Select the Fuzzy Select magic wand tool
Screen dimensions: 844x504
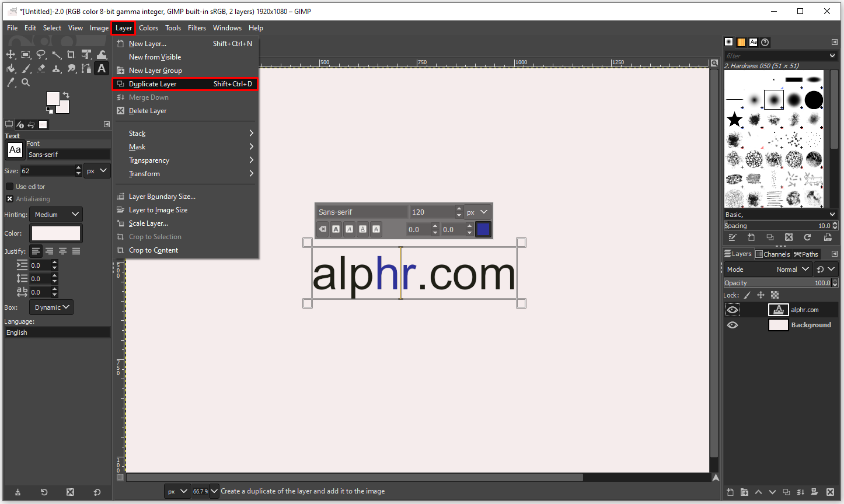tap(56, 54)
